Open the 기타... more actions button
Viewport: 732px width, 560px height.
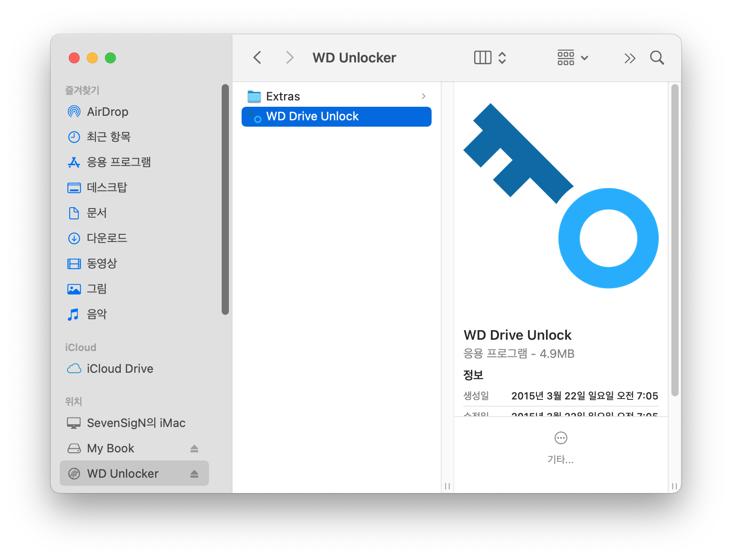point(561,448)
